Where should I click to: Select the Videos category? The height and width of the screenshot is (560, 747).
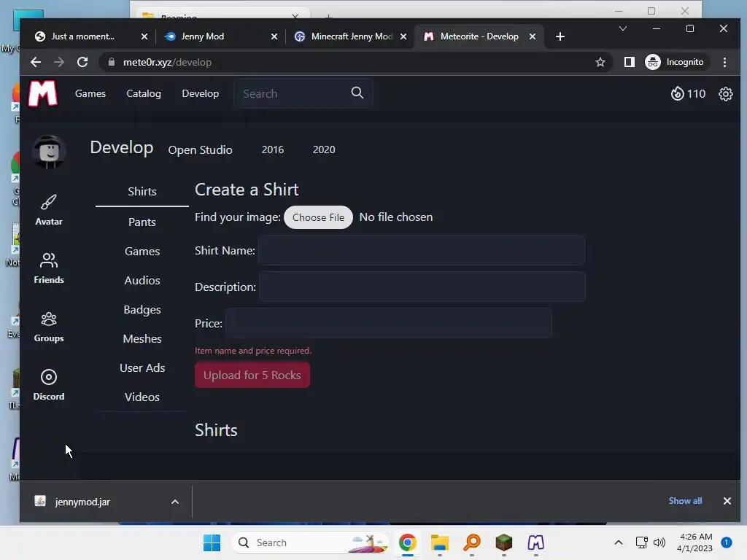tap(142, 397)
